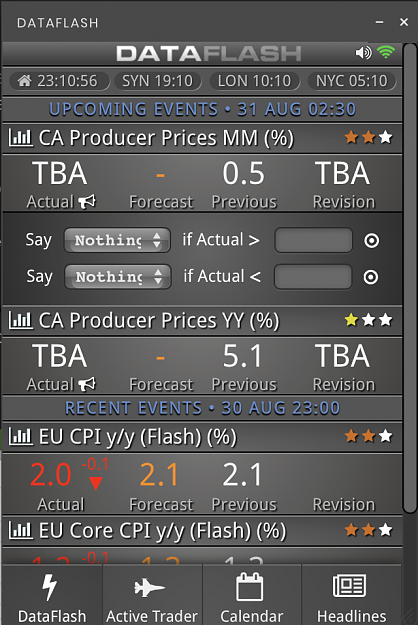This screenshot has width=418, height=625.
Task: Mute sound with the speaker icon
Action: pyautogui.click(x=363, y=52)
